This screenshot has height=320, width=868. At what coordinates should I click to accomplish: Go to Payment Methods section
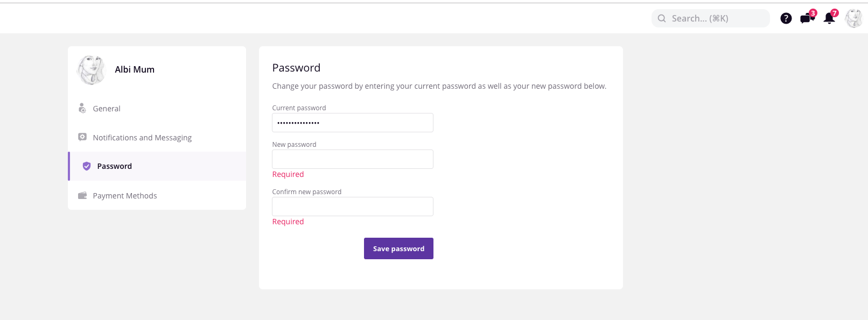coord(125,196)
